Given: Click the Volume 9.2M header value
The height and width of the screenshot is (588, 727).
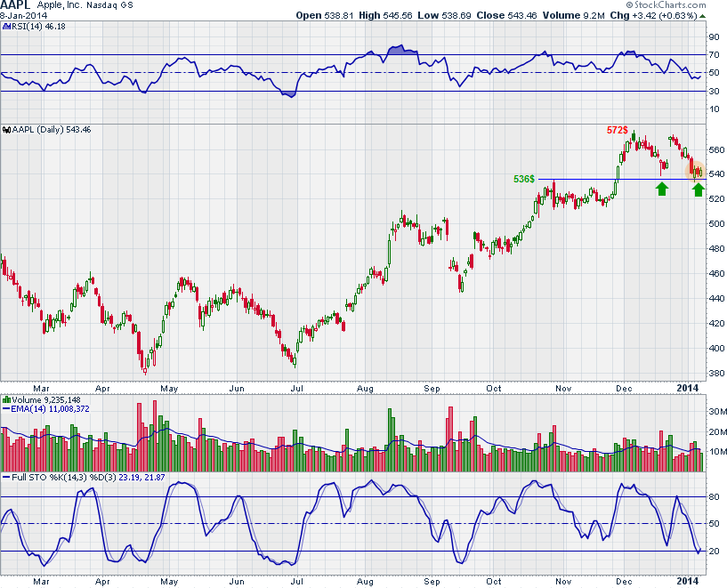Looking at the screenshot, I should pos(574,15).
